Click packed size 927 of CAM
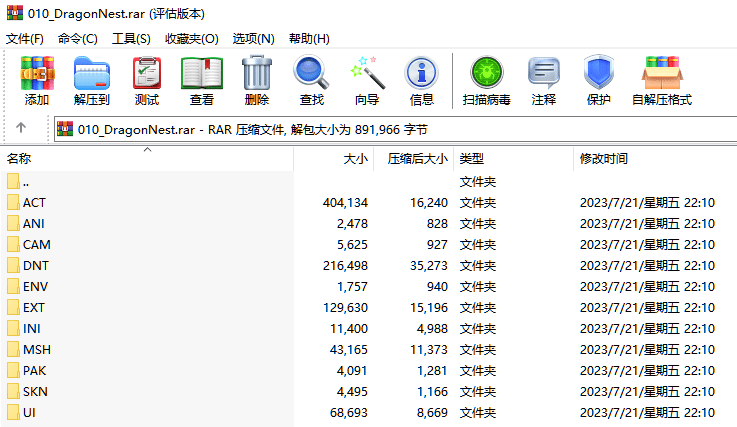 [x=437, y=245]
